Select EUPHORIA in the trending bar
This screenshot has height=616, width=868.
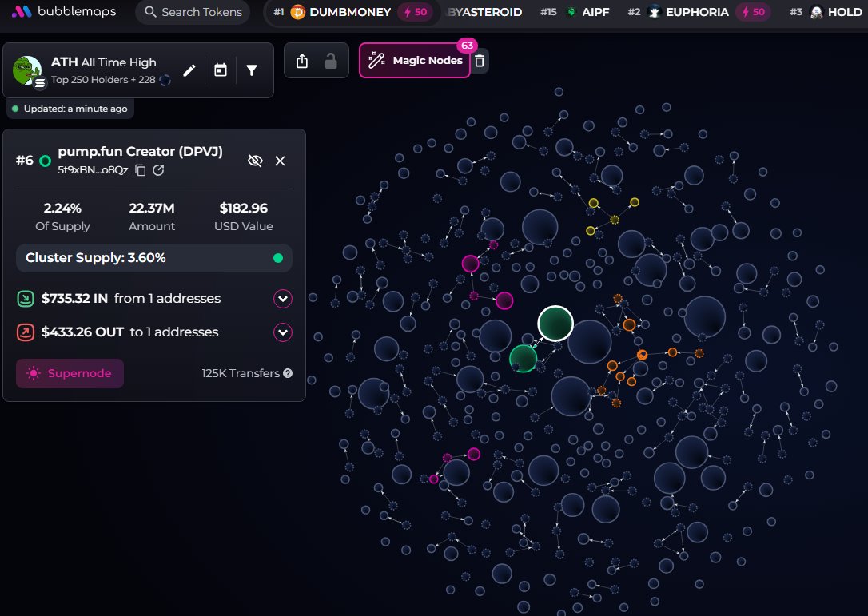tap(687, 12)
